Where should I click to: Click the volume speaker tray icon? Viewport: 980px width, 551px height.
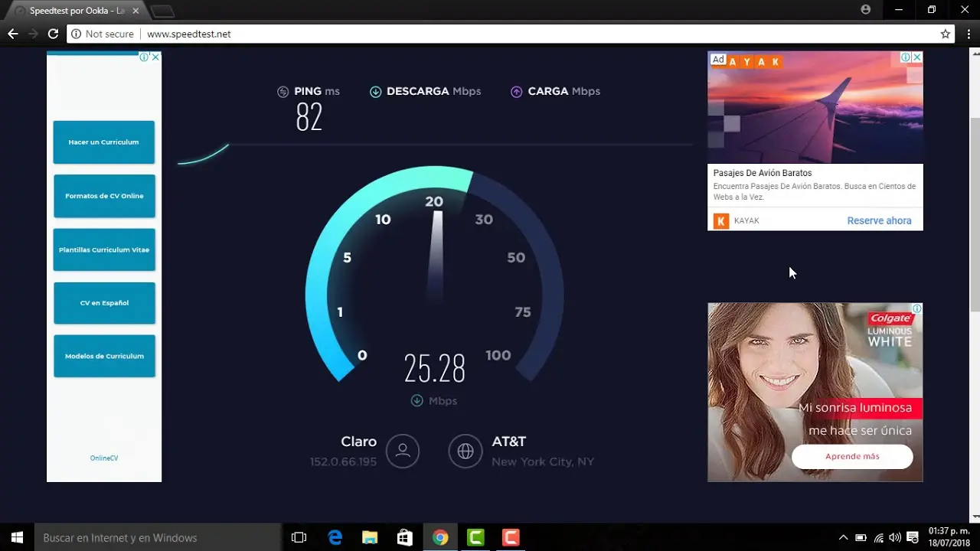(895, 537)
